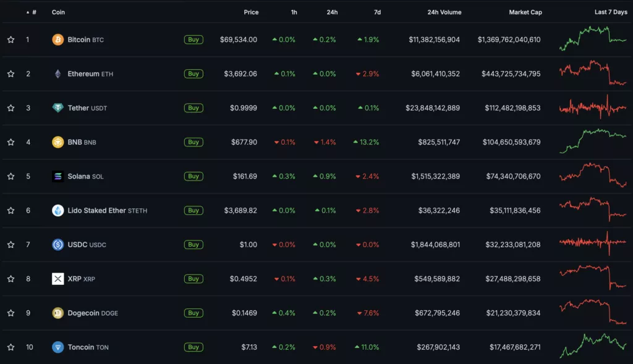Viewport: 633px width, 364px height.
Task: Sort by the Coin column header
Action: (58, 12)
